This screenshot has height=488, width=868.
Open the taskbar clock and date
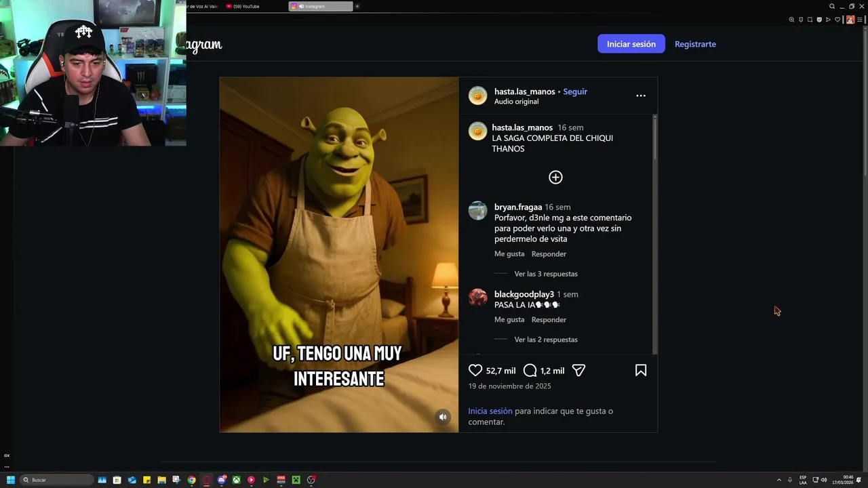coord(843,480)
